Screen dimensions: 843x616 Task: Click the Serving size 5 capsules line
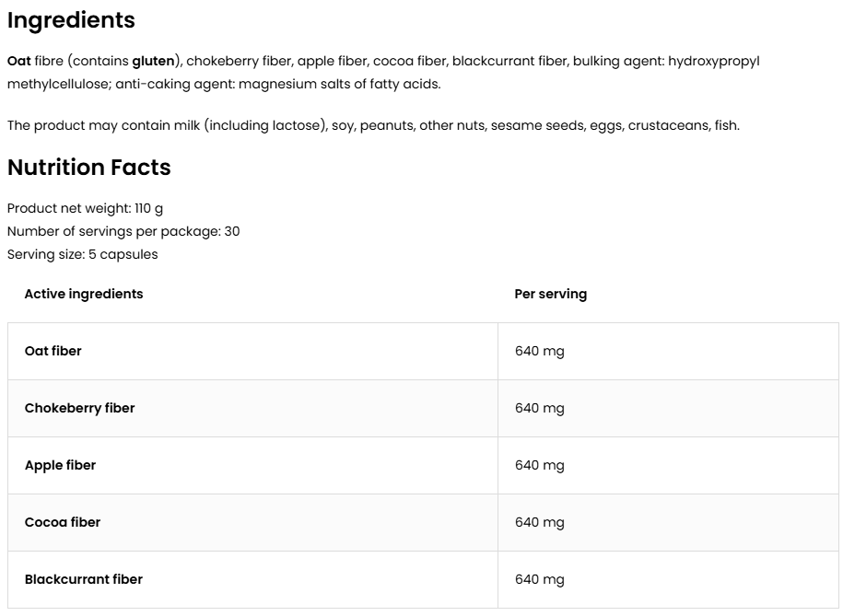(x=82, y=254)
